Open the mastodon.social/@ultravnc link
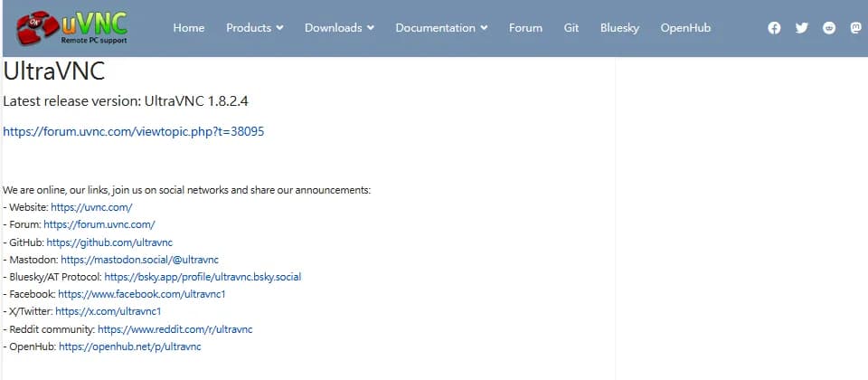The height and width of the screenshot is (380, 868). 139,260
